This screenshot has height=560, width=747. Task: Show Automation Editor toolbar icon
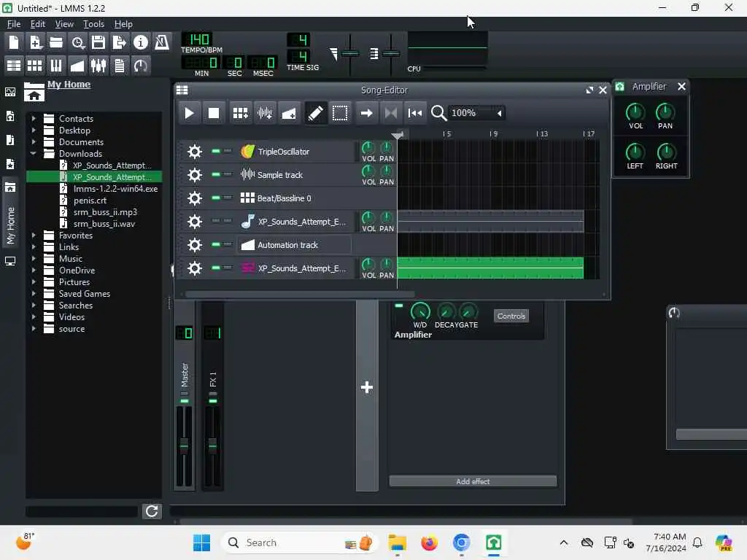point(77,65)
